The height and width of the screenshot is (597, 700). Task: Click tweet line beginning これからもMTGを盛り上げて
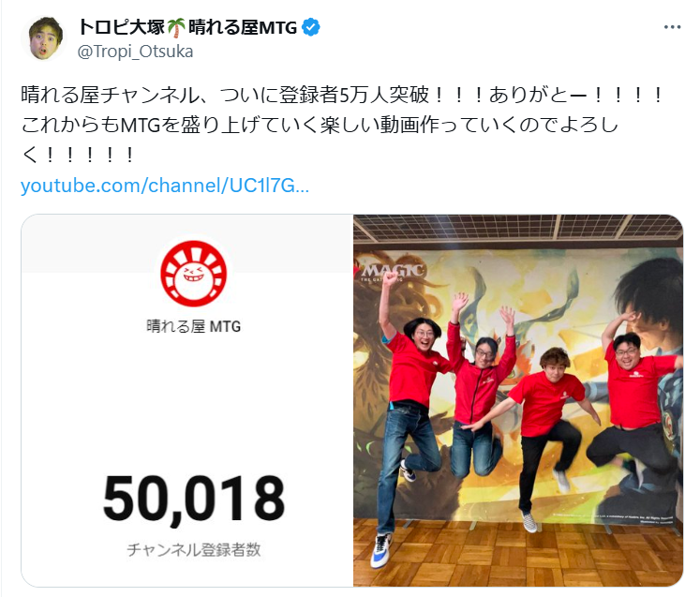[320, 125]
